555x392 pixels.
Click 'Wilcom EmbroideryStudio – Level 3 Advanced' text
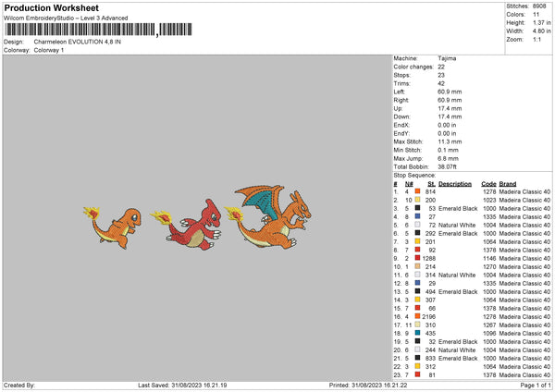point(66,18)
